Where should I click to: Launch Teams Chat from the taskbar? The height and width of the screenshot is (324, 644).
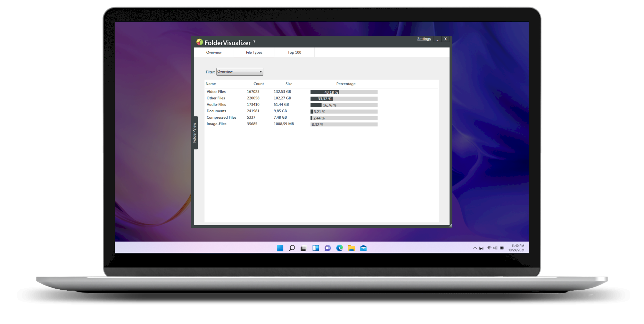coord(327,248)
